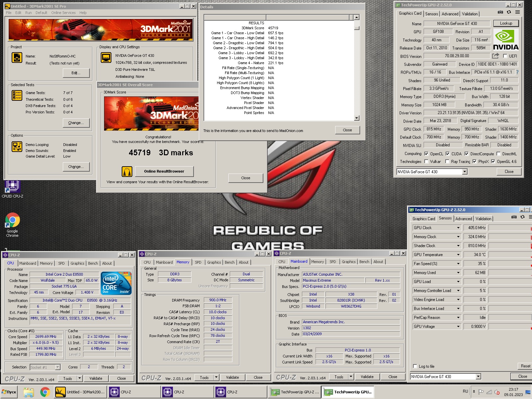Click the Display and CPU Settings monitor icon
This screenshot has height=399, width=532.
point(106,58)
